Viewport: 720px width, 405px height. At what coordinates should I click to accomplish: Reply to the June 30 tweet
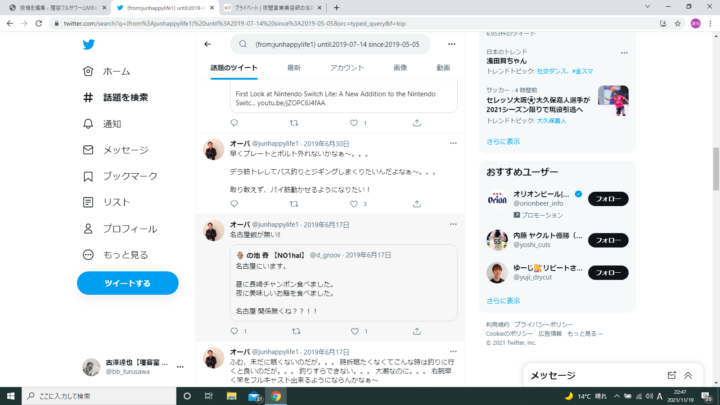pyautogui.click(x=234, y=204)
